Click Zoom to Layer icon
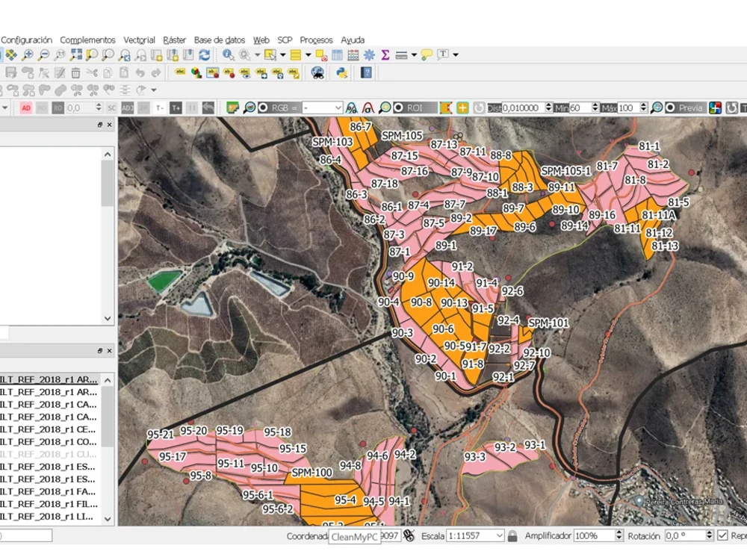The height and width of the screenshot is (560, 747). point(108,55)
